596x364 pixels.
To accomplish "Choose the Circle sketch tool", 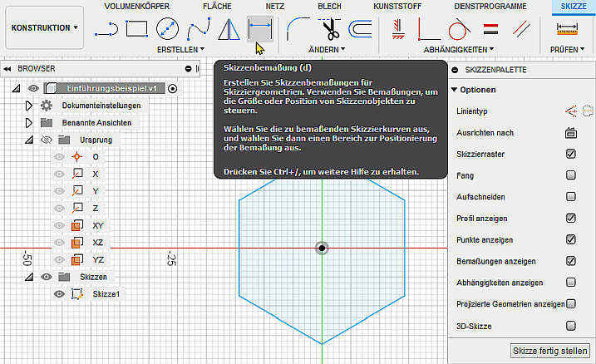I will pos(167,30).
